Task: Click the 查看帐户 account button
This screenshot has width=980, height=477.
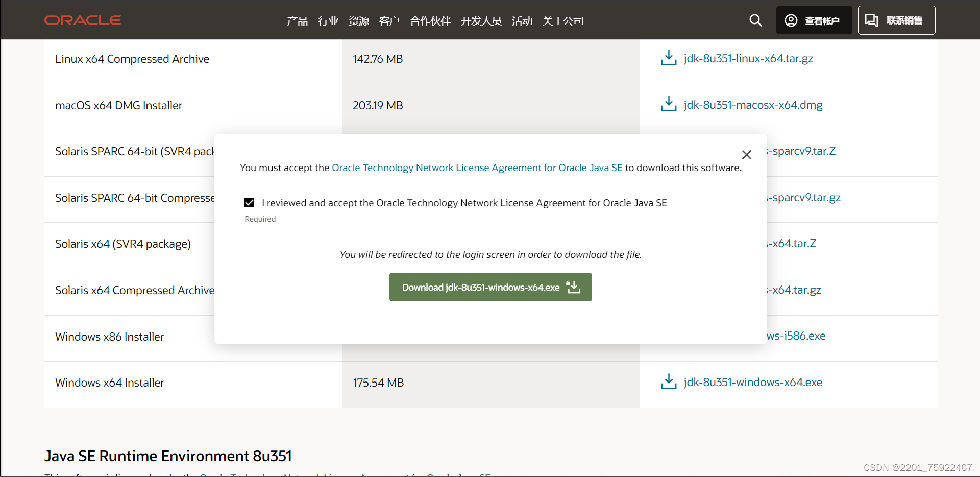Action: click(x=814, y=20)
